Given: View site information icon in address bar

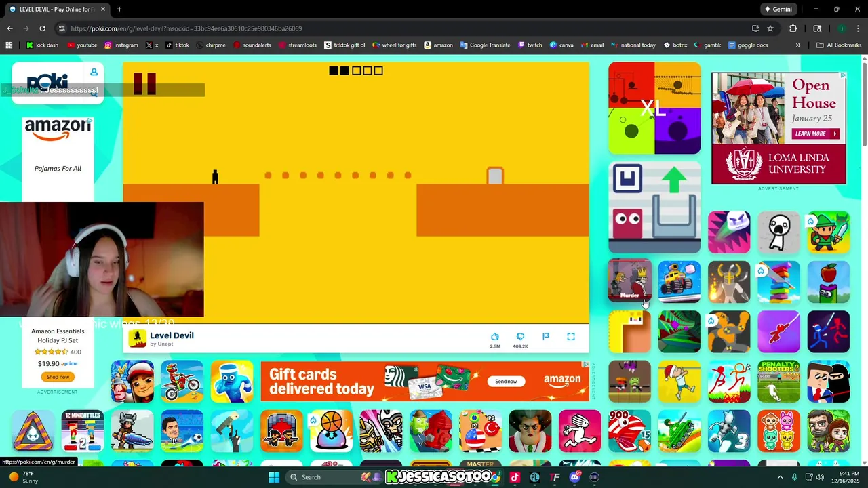Looking at the screenshot, I should tap(62, 28).
